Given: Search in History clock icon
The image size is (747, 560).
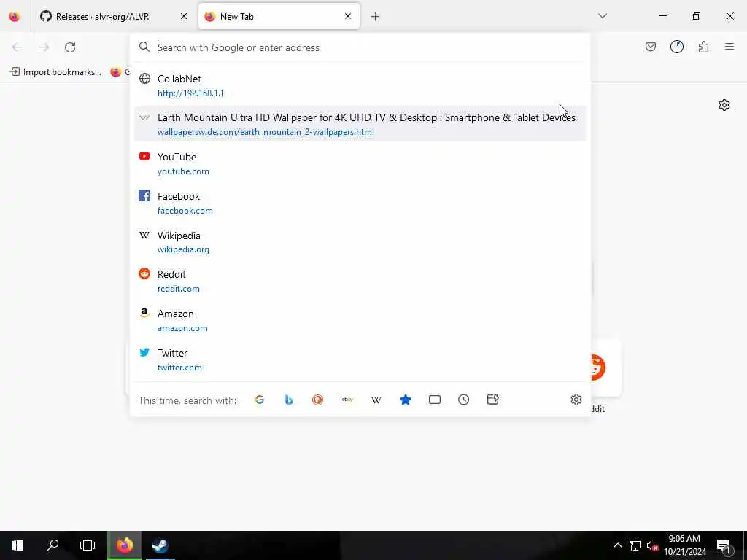Looking at the screenshot, I should (463, 400).
